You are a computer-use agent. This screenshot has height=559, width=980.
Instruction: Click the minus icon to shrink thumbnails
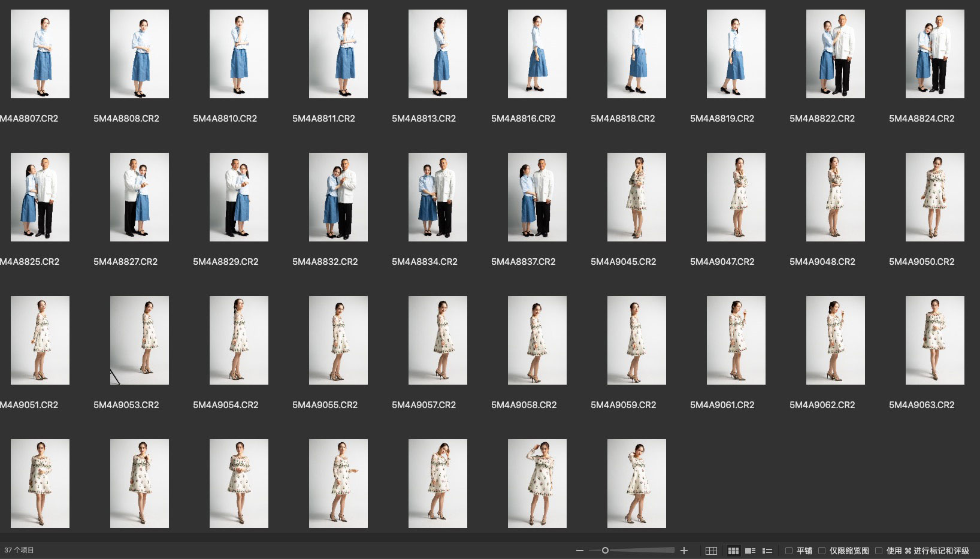point(579,551)
